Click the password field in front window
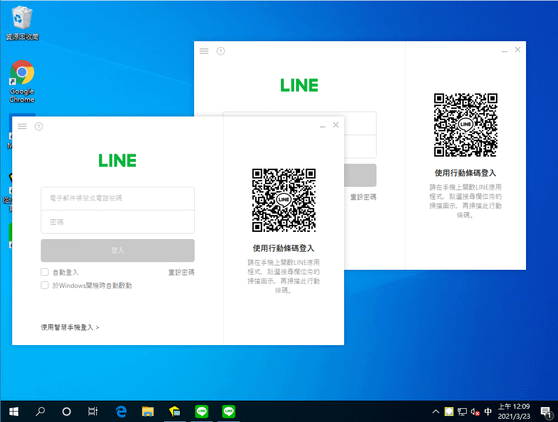The image size is (558, 422). pos(118,222)
